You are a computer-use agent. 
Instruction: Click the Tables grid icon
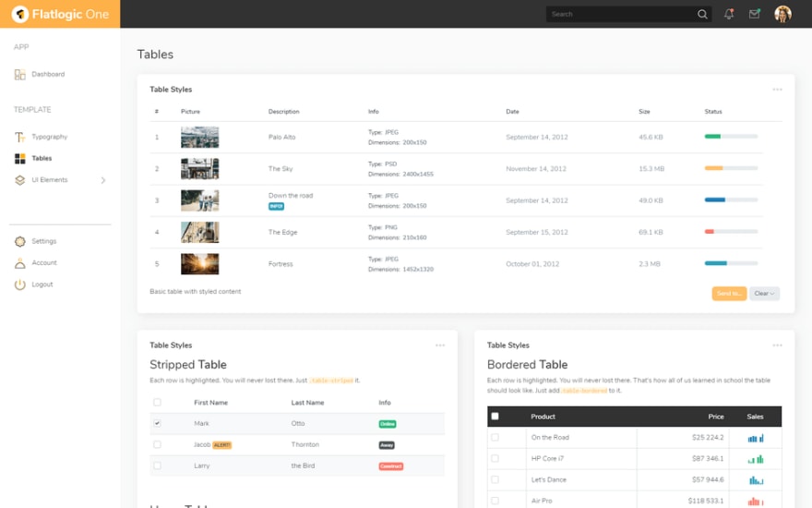[19, 159]
